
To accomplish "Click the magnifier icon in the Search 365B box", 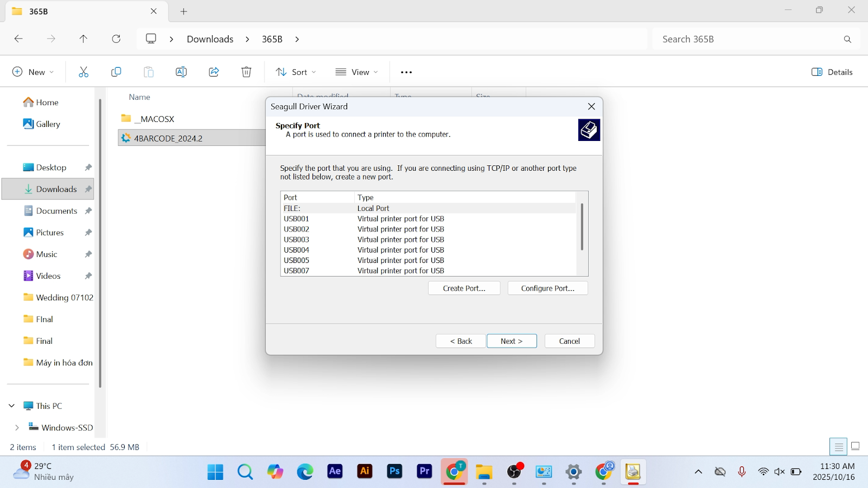I will click(x=847, y=39).
